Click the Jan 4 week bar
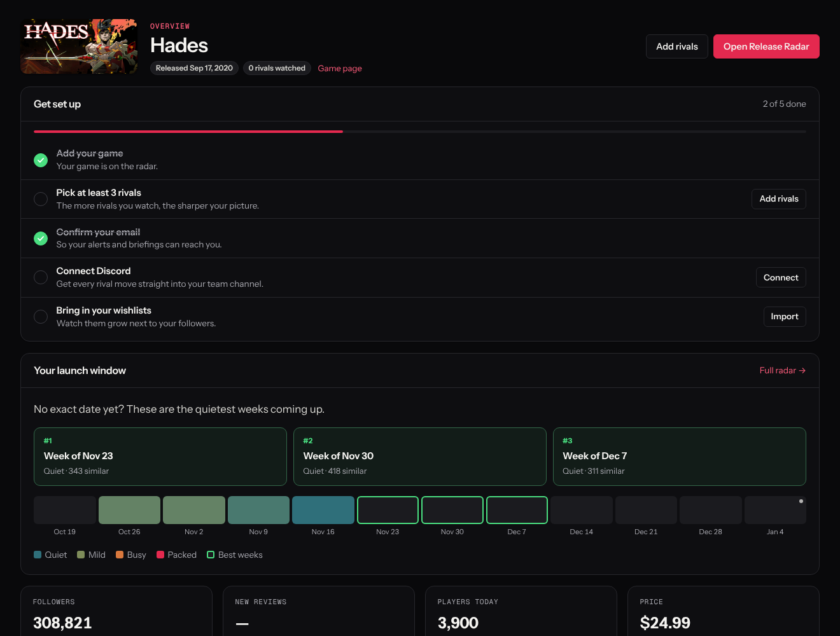Screen dimensions: 840x636 click(x=775, y=510)
